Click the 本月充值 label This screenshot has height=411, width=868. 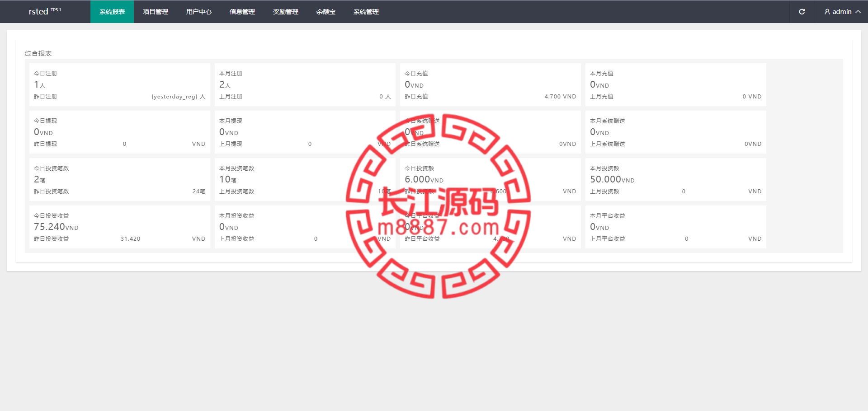click(x=601, y=73)
